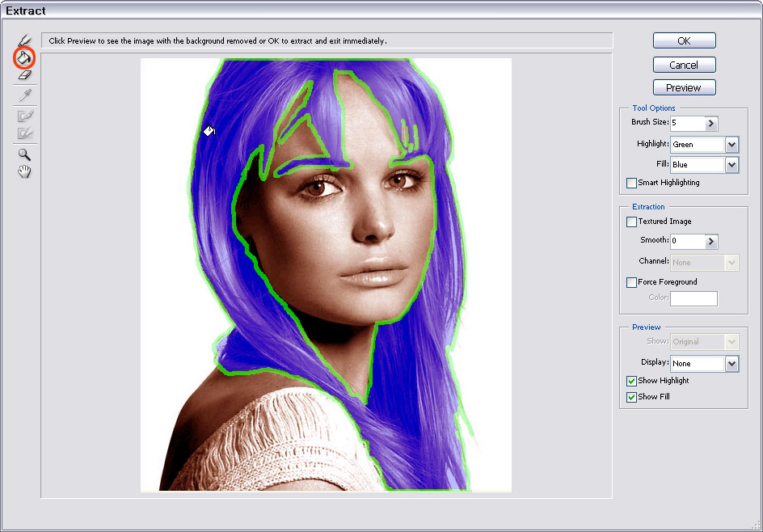Click the Cancel button

684,65
